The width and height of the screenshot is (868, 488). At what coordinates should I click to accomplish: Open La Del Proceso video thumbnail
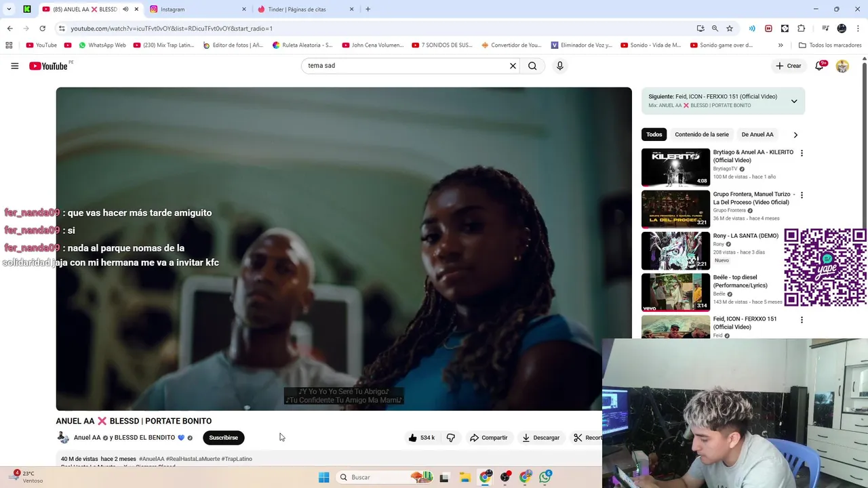point(675,209)
